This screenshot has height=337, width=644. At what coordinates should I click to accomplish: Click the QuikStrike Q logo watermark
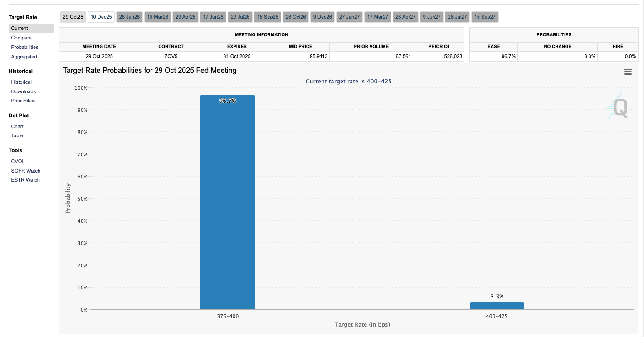620,108
